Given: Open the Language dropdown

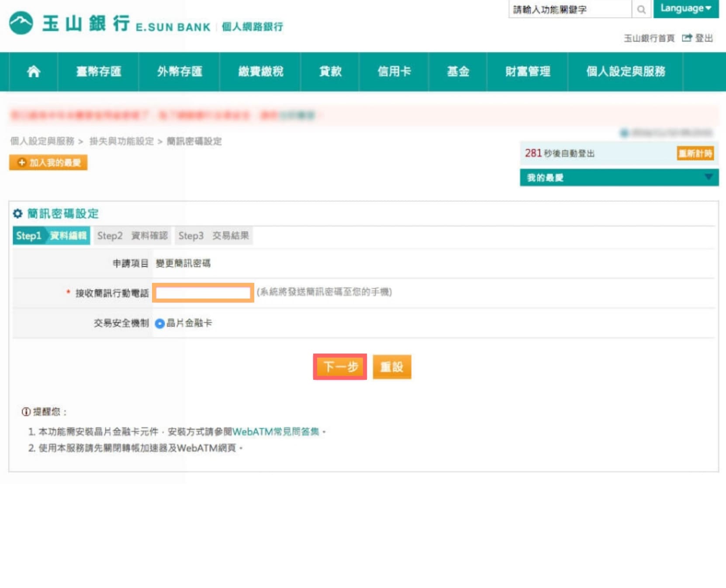Looking at the screenshot, I should pos(686,9).
